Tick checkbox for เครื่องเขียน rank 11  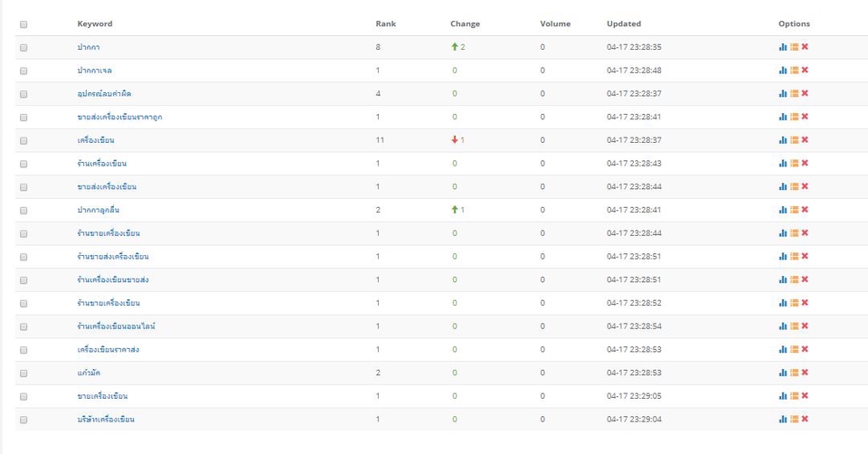(24, 140)
